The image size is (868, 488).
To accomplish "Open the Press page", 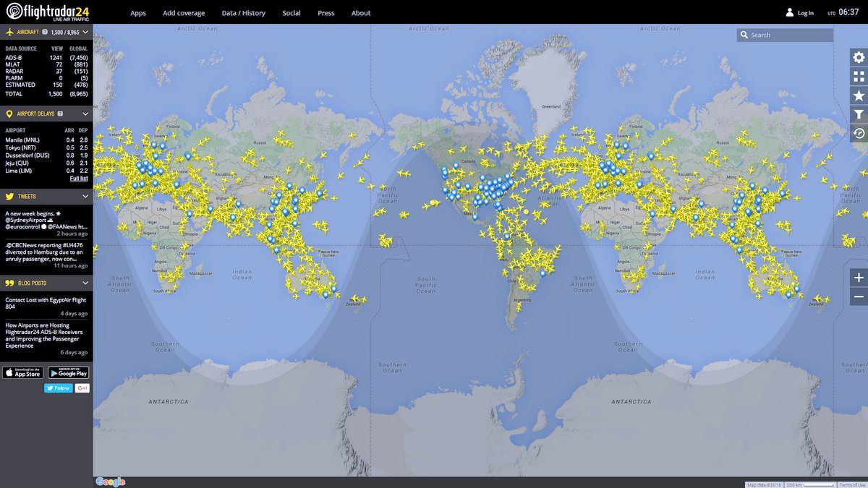I will (326, 13).
